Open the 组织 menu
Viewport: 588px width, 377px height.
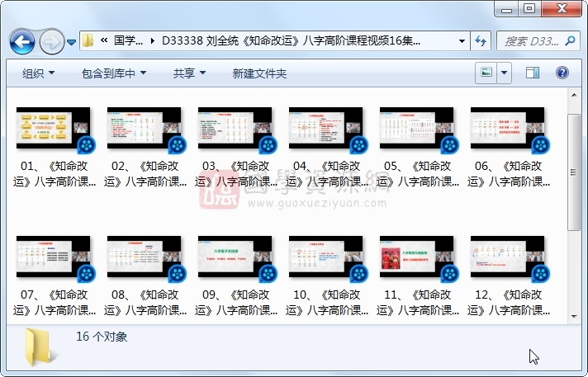click(38, 73)
